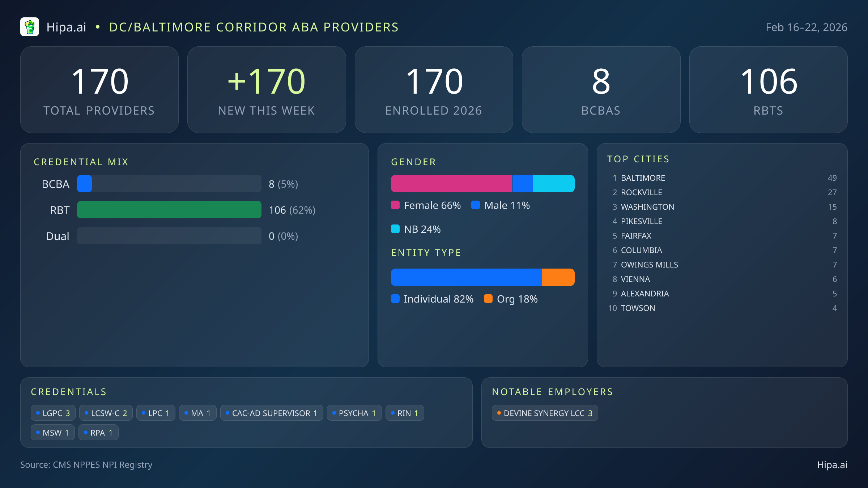Select the Male legend swatch
This screenshot has width=868, height=488.
coord(476,205)
